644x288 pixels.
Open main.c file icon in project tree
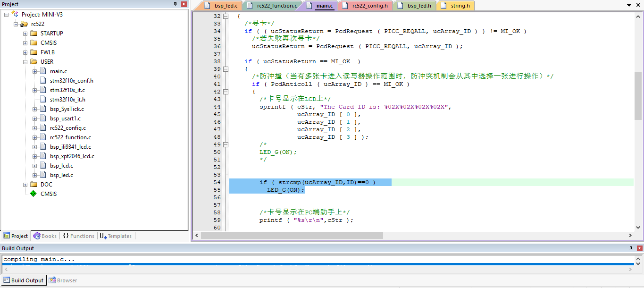43,71
